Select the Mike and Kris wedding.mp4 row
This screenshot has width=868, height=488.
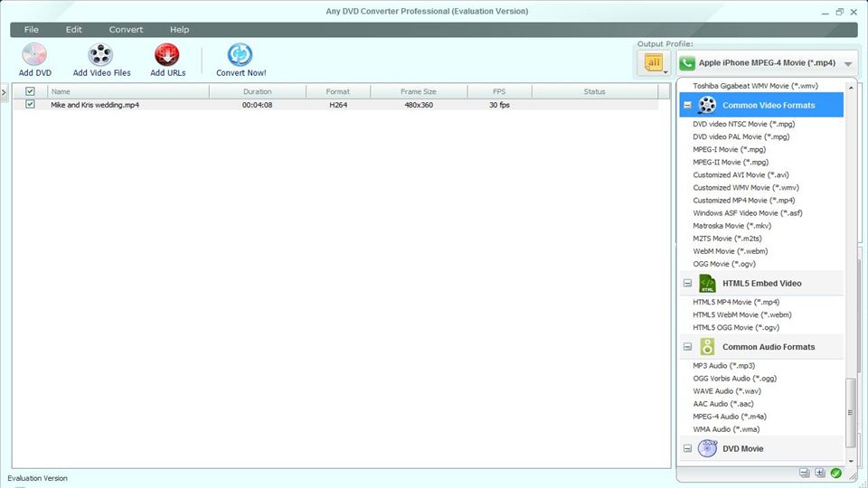tap(335, 105)
